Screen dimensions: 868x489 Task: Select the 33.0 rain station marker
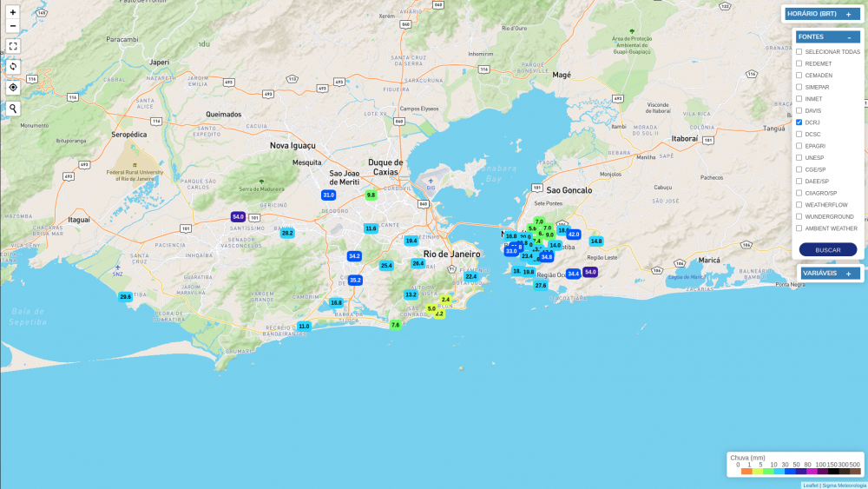coord(511,251)
